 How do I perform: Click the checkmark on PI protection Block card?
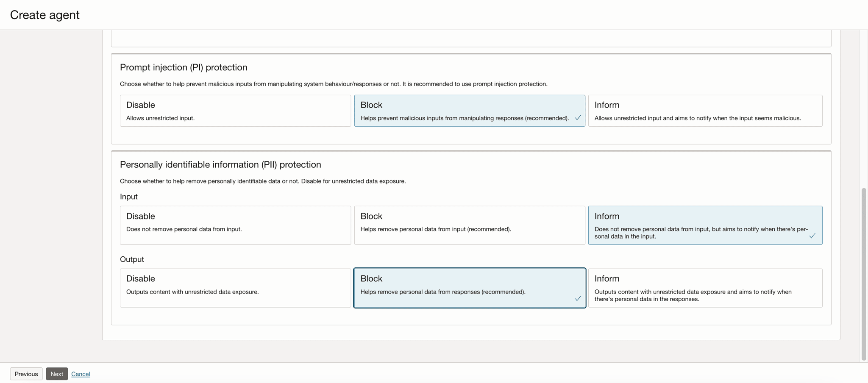coord(578,118)
